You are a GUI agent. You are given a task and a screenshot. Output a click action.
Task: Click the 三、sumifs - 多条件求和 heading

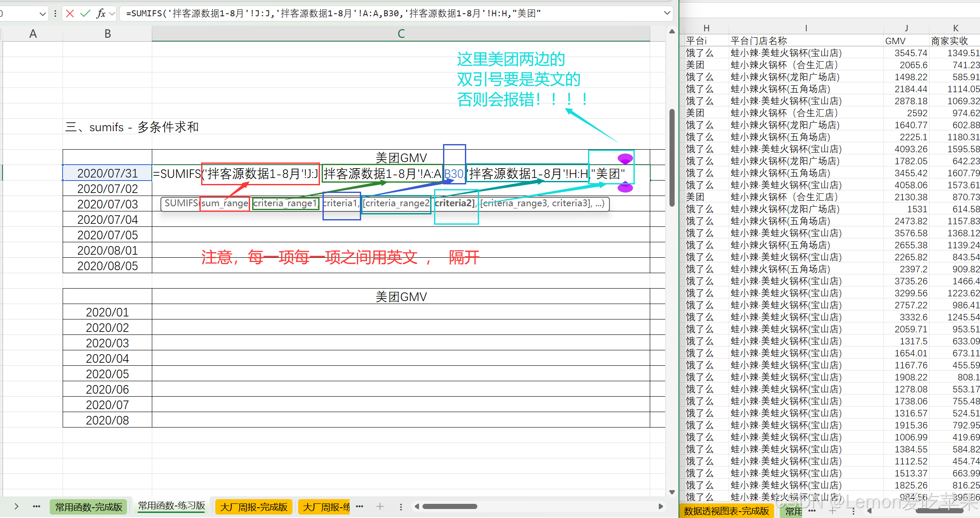(132, 127)
